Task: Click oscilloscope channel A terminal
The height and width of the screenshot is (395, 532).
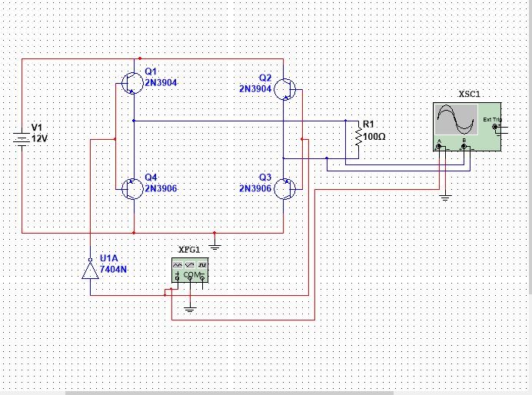Action: [439, 147]
